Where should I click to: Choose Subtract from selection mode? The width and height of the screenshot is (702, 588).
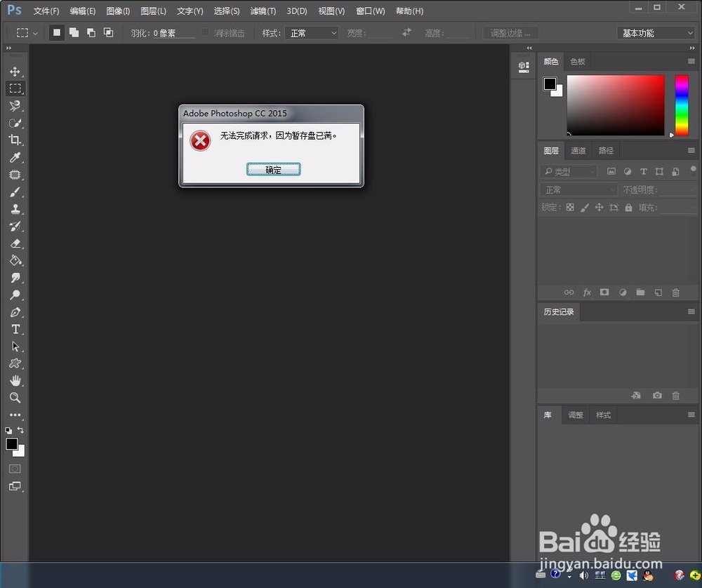click(x=91, y=33)
